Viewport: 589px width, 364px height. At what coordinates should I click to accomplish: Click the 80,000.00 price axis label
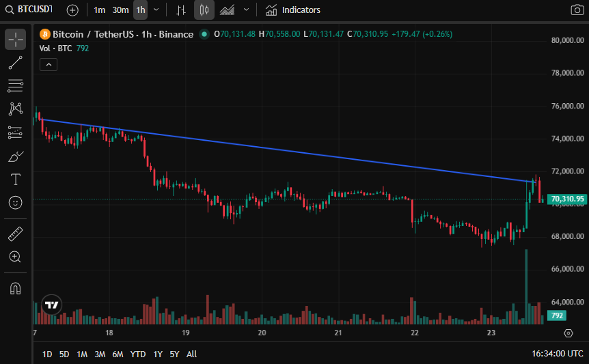click(x=568, y=40)
